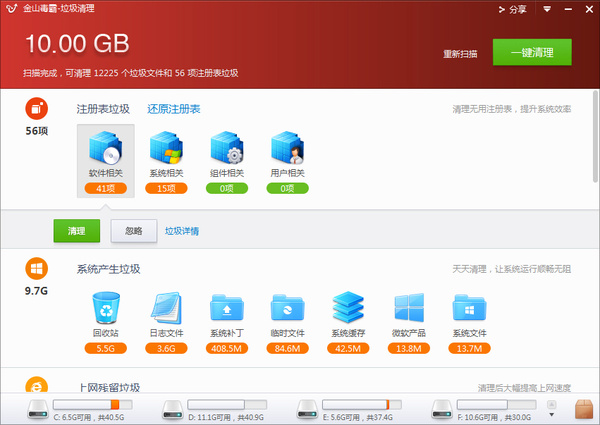Click the 408.5M size badge
The image size is (600, 425).
227,348
